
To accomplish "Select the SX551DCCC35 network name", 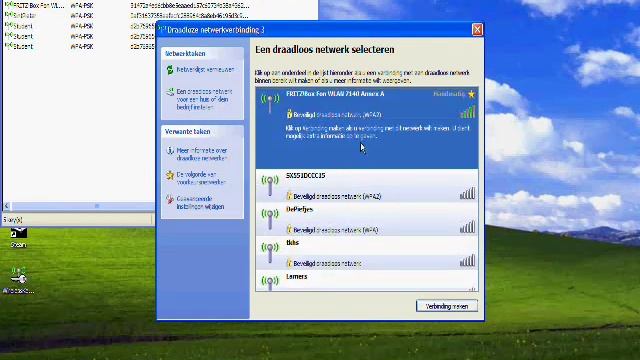I will coord(306,176).
